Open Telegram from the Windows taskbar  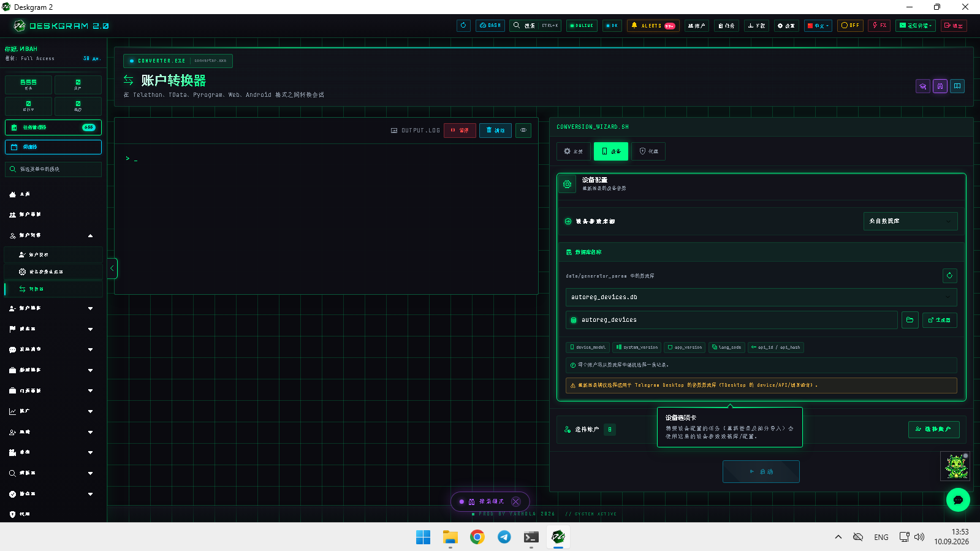pos(504,538)
